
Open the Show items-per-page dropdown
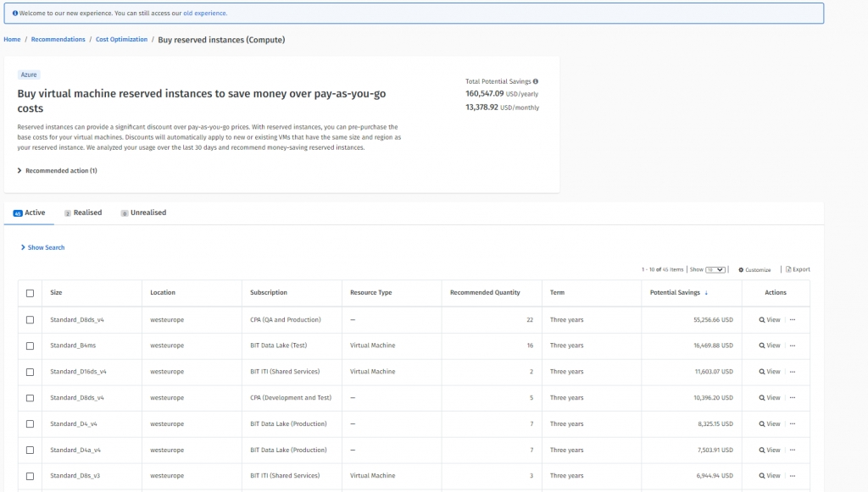715,270
